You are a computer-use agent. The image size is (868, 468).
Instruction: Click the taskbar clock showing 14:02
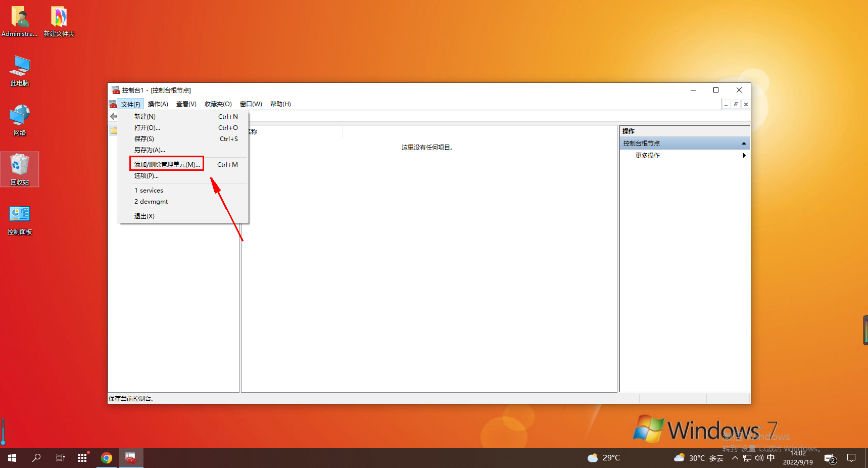[798, 458]
